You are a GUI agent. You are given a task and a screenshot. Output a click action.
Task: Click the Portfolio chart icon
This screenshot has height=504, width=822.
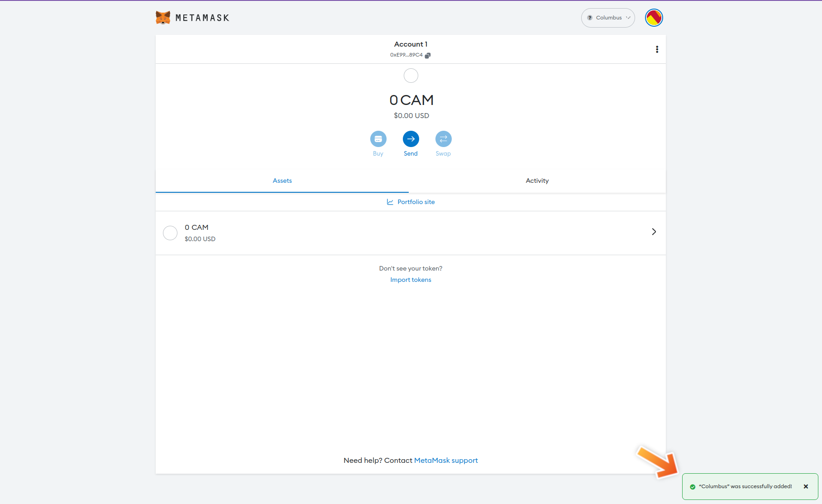click(390, 202)
